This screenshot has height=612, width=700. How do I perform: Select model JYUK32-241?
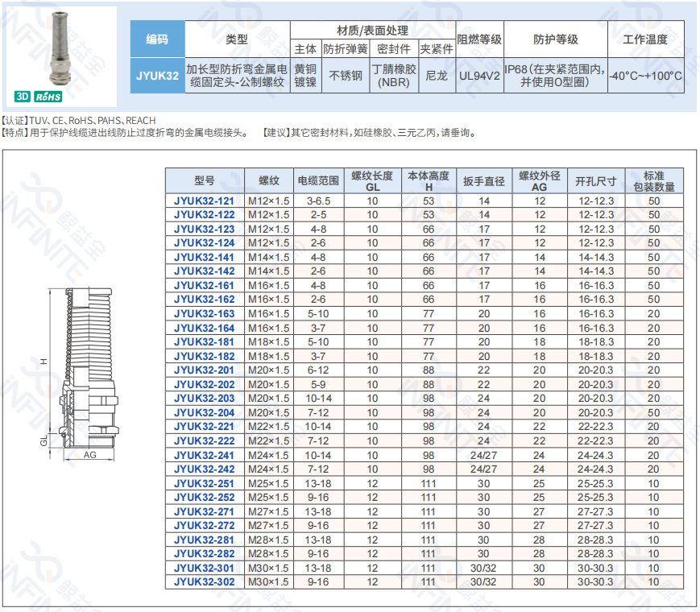(x=205, y=455)
